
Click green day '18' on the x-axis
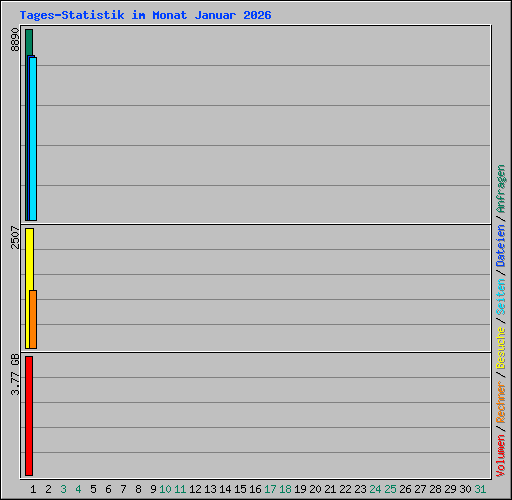point(285,489)
